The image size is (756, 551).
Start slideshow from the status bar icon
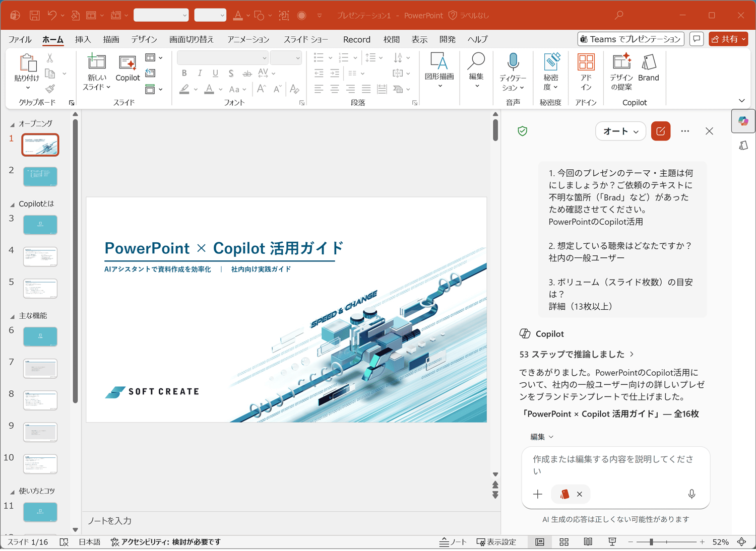(x=612, y=542)
